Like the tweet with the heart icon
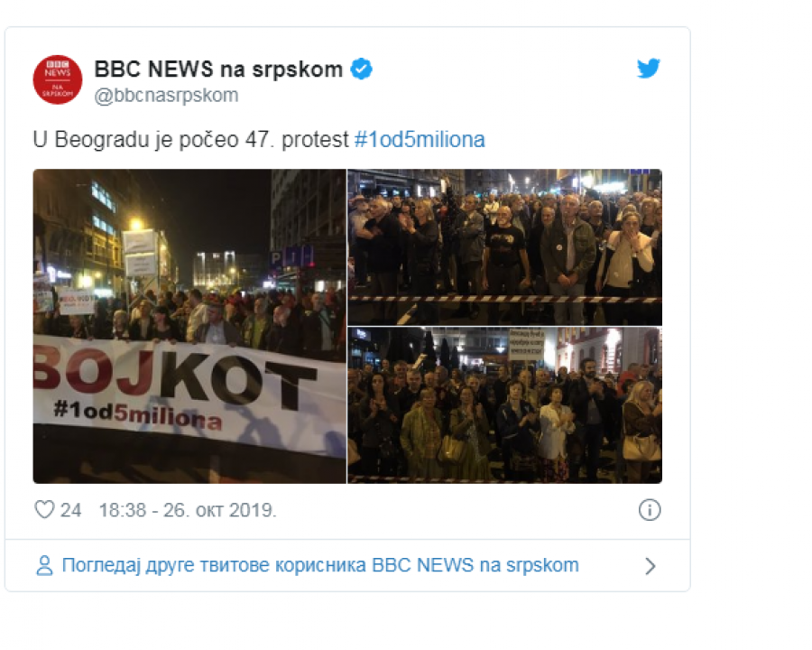 [44, 510]
